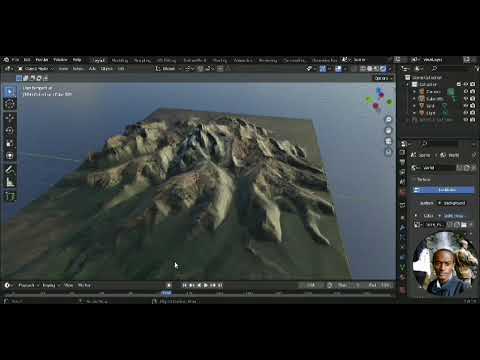Open the Render menu
The height and width of the screenshot is (360, 480).
pyautogui.click(x=42, y=60)
